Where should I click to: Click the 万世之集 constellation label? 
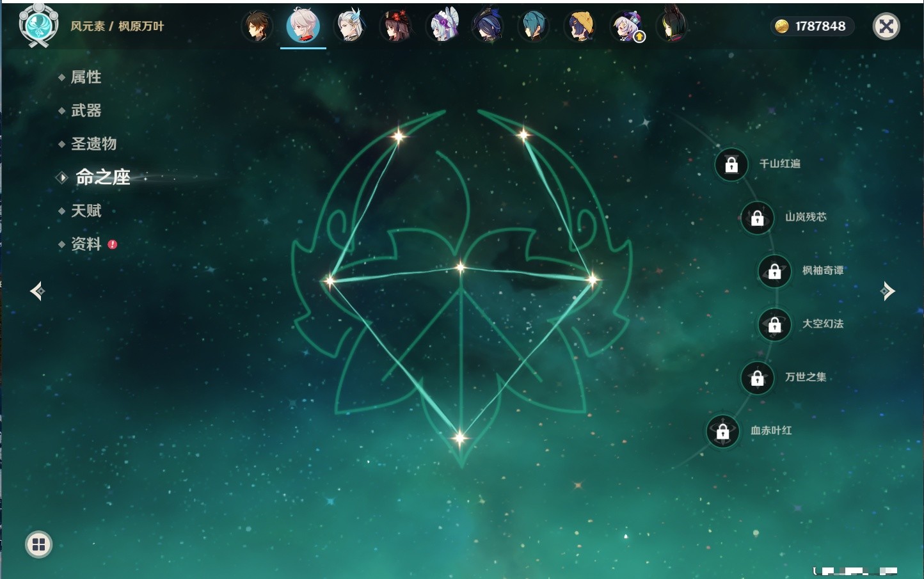click(x=806, y=377)
